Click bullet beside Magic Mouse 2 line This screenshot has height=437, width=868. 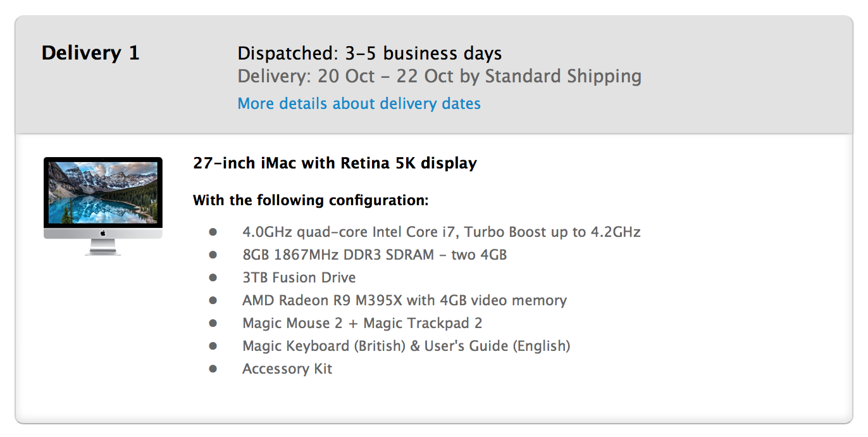[213, 323]
